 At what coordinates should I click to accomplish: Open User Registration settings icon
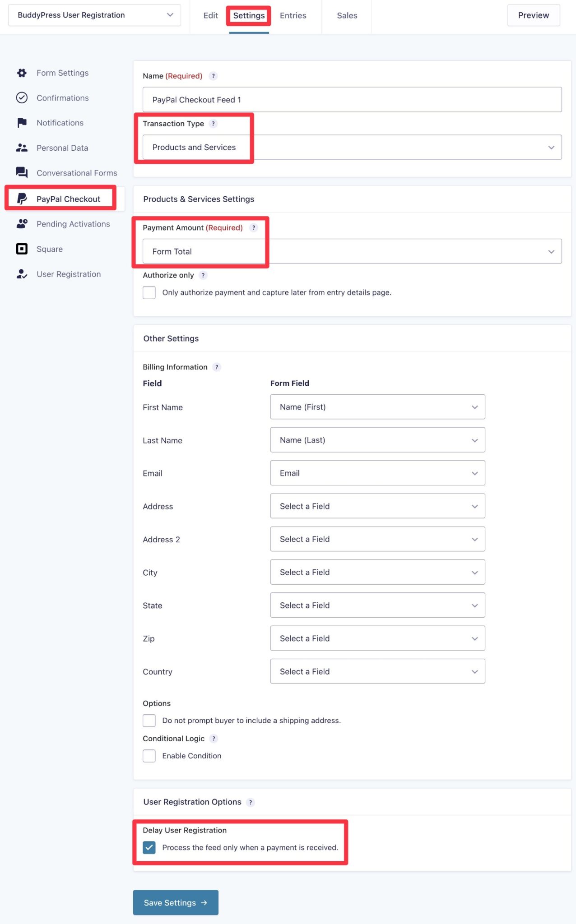coord(22,274)
